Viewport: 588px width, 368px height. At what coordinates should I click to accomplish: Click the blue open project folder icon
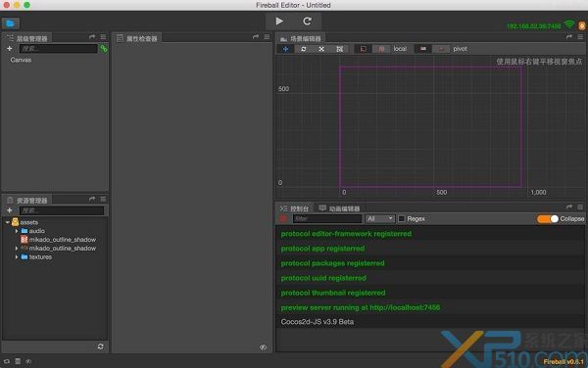pyautogui.click(x=10, y=23)
